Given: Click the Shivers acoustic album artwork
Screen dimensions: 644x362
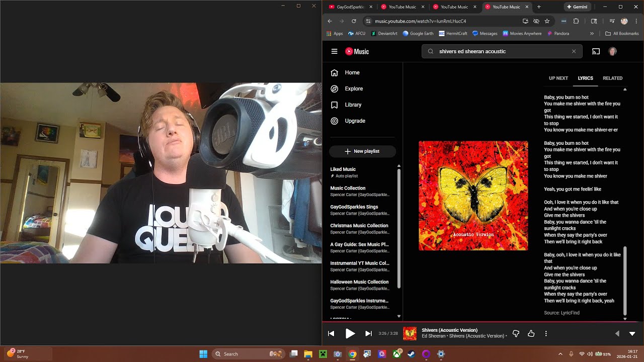Looking at the screenshot, I should pyautogui.click(x=473, y=196).
